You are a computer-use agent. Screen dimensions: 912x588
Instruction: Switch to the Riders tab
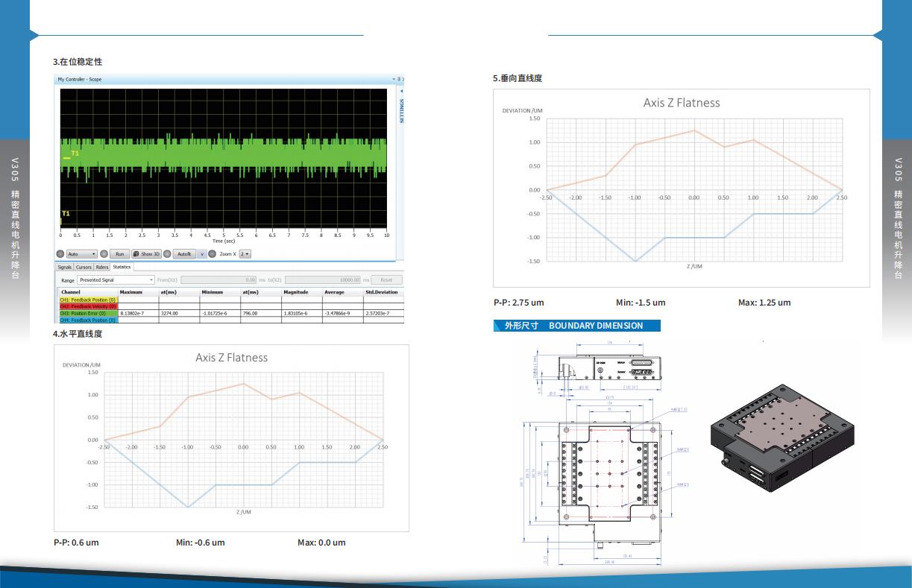coord(102,267)
